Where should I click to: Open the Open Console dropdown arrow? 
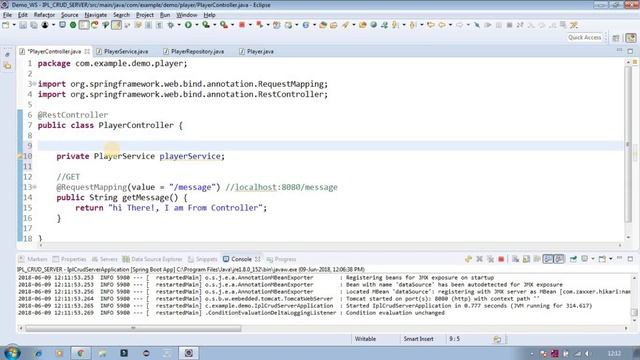pyautogui.click(x=611, y=259)
